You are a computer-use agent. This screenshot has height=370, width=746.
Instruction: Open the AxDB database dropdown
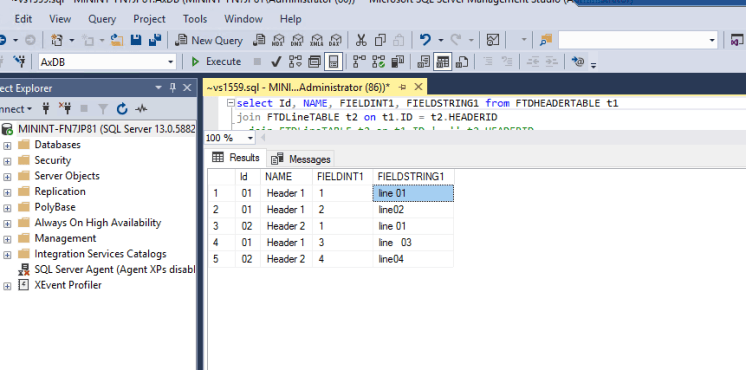point(171,62)
